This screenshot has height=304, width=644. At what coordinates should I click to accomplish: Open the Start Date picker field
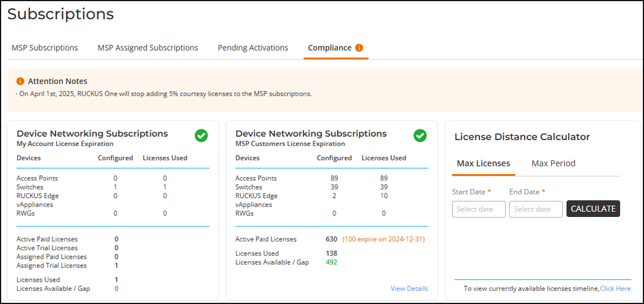click(478, 209)
